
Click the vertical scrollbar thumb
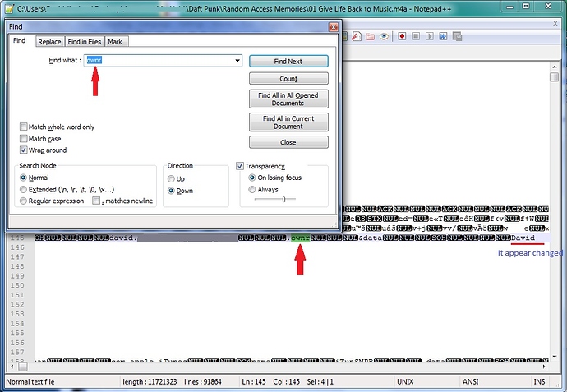coord(554,77)
